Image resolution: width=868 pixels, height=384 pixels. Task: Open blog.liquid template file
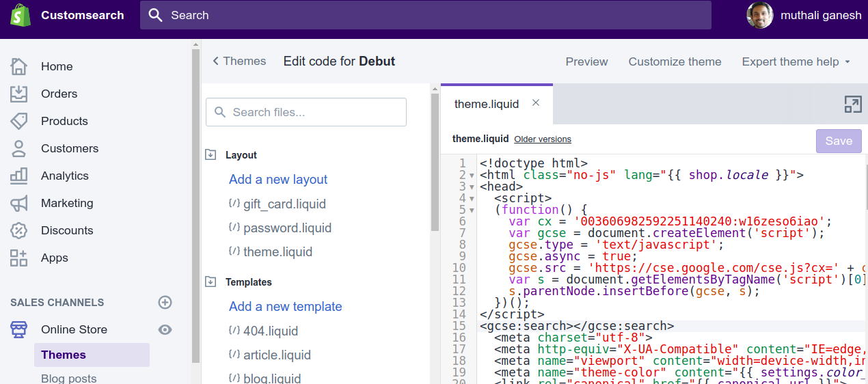point(271,378)
